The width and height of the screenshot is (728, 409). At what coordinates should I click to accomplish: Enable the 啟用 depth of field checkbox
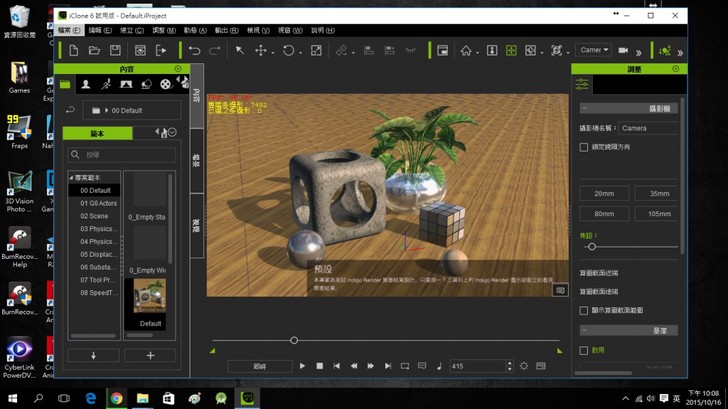[585, 350]
